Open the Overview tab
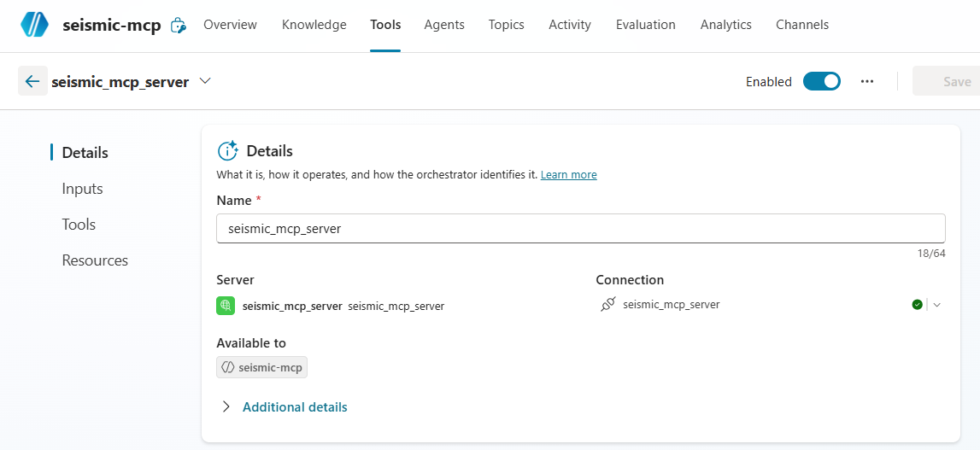The width and height of the screenshot is (980, 450). click(230, 25)
